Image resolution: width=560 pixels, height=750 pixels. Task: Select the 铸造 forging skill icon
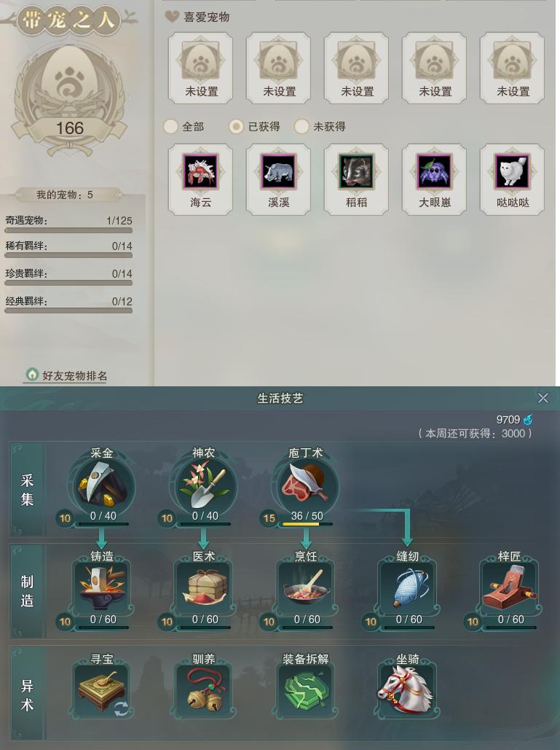(102, 588)
